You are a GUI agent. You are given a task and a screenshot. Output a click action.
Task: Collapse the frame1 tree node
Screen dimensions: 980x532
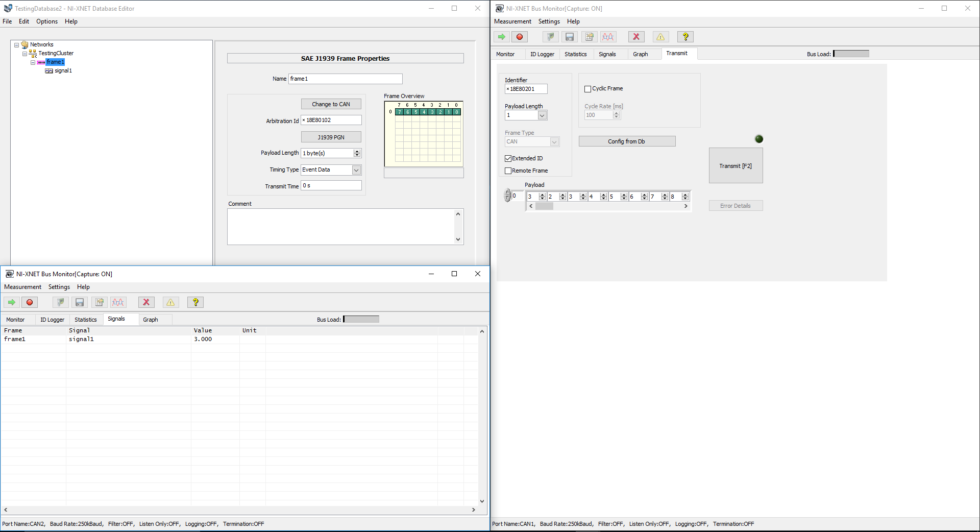[33, 62]
